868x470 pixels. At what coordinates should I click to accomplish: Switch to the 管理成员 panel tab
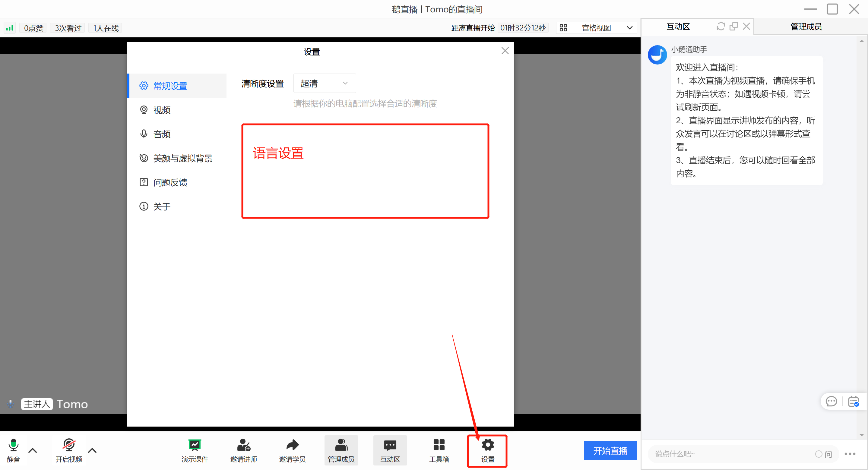pos(806,27)
